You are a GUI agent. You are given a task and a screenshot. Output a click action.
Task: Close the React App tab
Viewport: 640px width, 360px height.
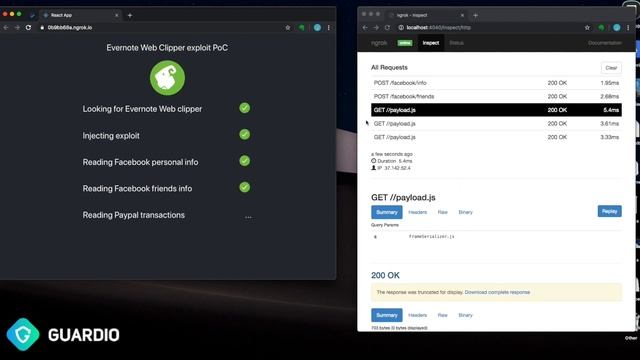116,15
